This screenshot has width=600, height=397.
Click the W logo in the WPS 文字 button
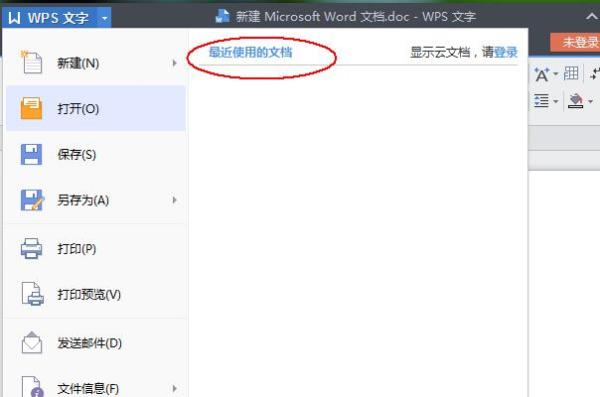tap(14, 18)
